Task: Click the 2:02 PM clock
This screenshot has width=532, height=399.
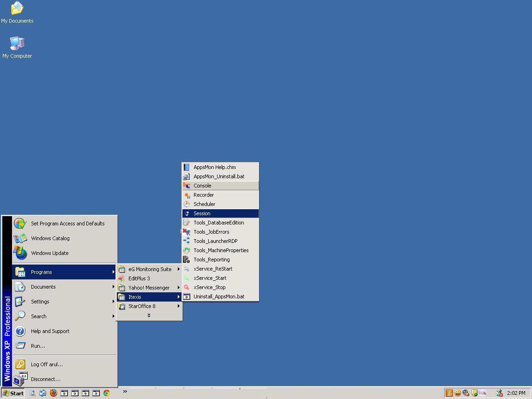Action: click(x=516, y=393)
